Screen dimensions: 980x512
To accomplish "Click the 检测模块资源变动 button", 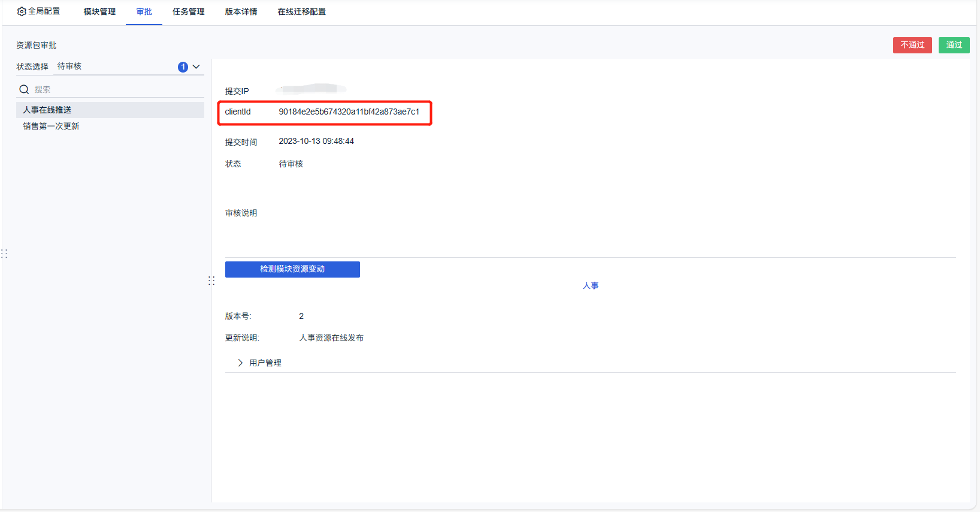I will click(x=292, y=269).
